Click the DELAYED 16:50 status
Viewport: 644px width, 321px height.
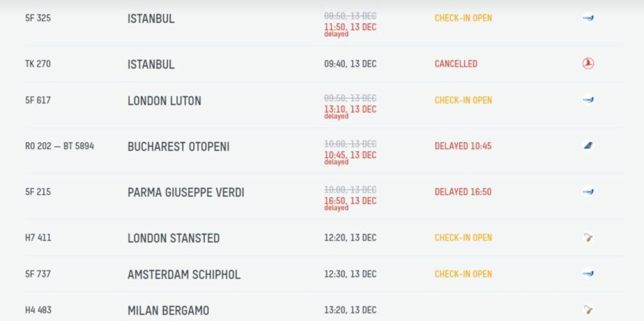(463, 192)
